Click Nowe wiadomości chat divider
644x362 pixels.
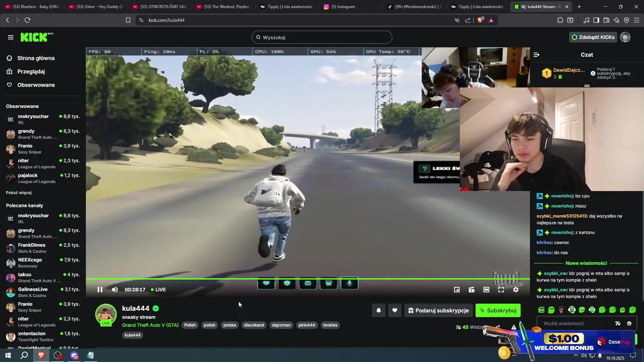point(586,263)
